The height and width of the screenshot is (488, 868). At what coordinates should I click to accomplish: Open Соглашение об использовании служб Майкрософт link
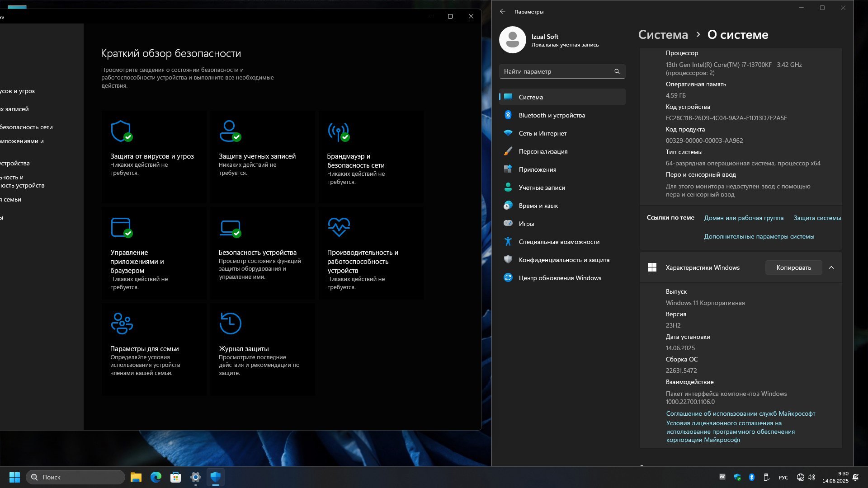(741, 413)
